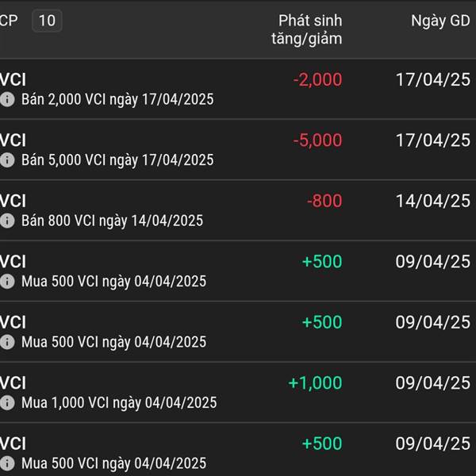Tap info icon in first +500 row
476x476 pixels.
7,282
